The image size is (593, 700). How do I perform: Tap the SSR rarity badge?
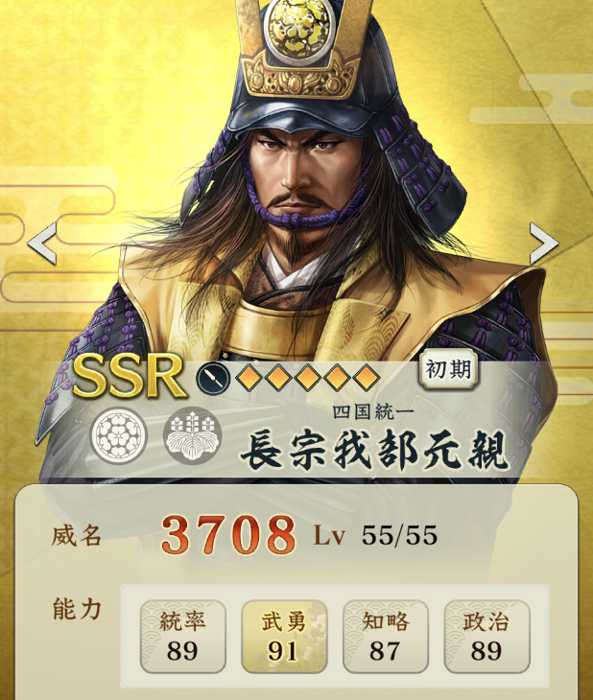(130, 376)
